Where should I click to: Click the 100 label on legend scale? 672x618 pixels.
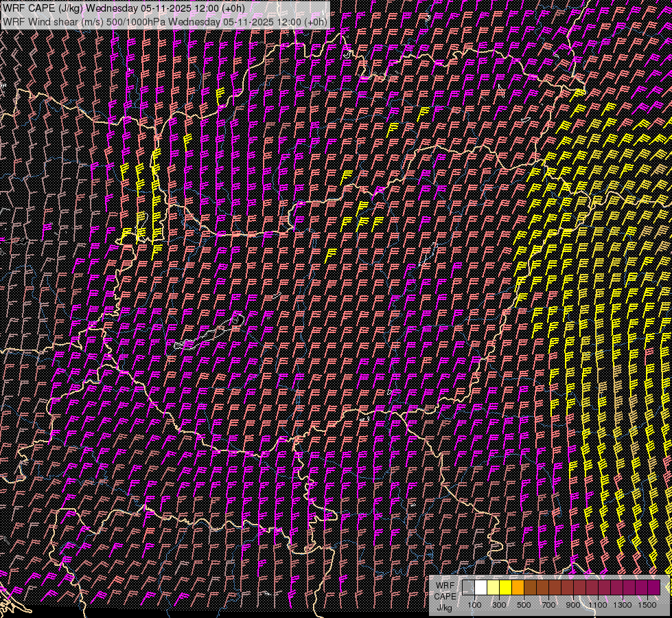point(474,605)
